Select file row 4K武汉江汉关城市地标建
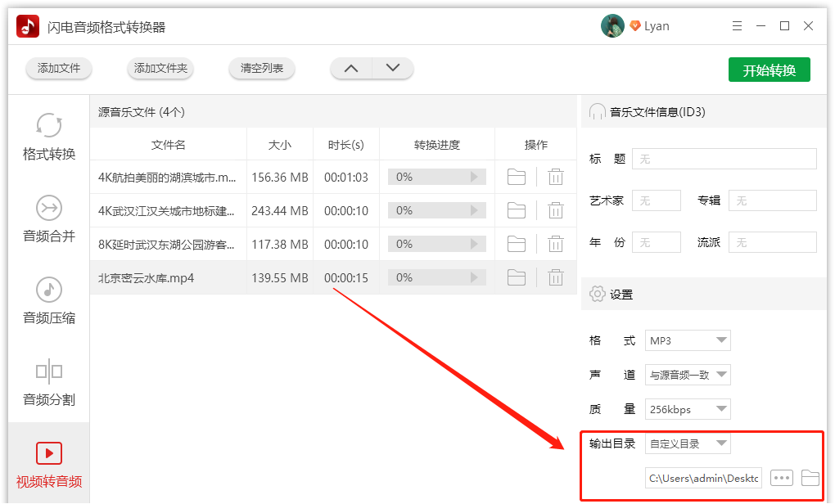The height and width of the screenshot is (504, 835). (x=333, y=210)
